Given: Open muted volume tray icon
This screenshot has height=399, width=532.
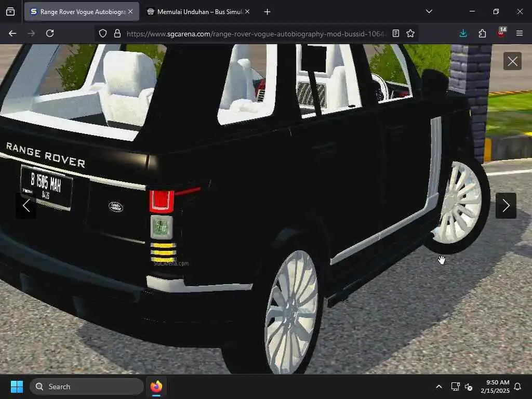Looking at the screenshot, I should click(469, 387).
